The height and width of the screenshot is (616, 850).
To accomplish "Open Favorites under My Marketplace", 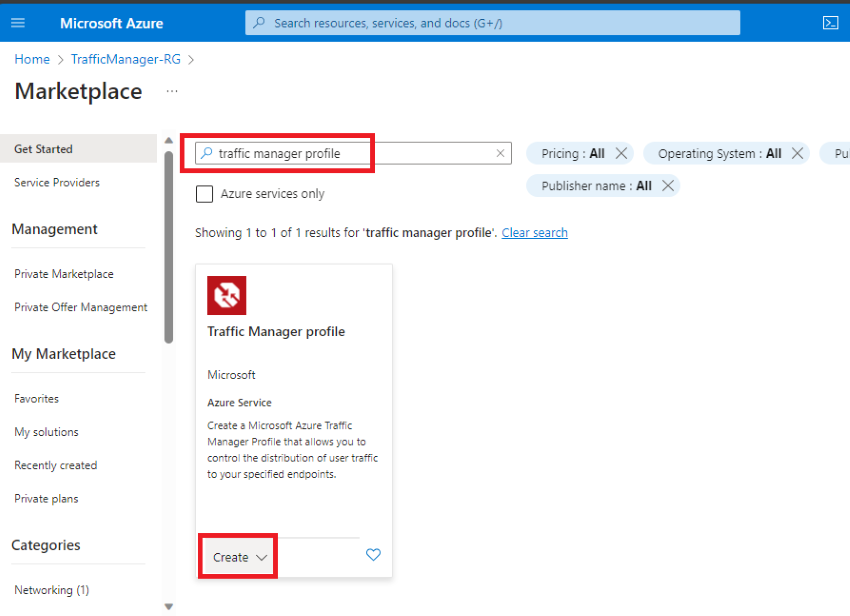I will pyautogui.click(x=36, y=399).
